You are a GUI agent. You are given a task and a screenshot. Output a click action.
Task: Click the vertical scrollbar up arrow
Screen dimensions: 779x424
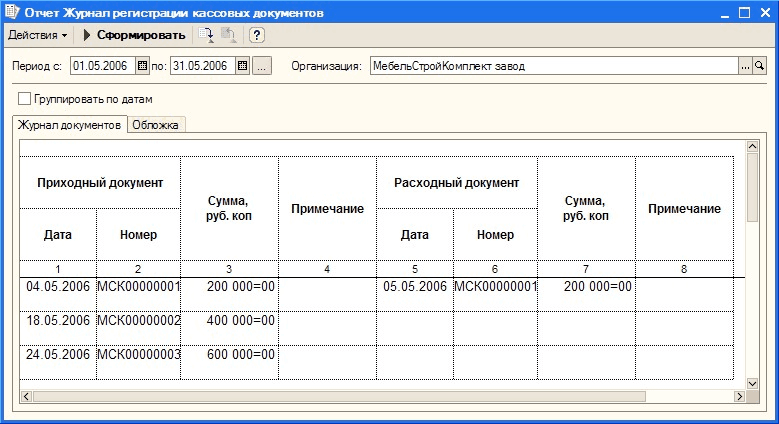click(x=752, y=146)
